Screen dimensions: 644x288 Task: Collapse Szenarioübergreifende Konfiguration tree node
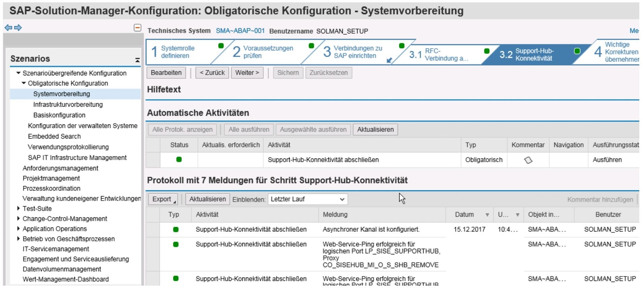coord(19,73)
